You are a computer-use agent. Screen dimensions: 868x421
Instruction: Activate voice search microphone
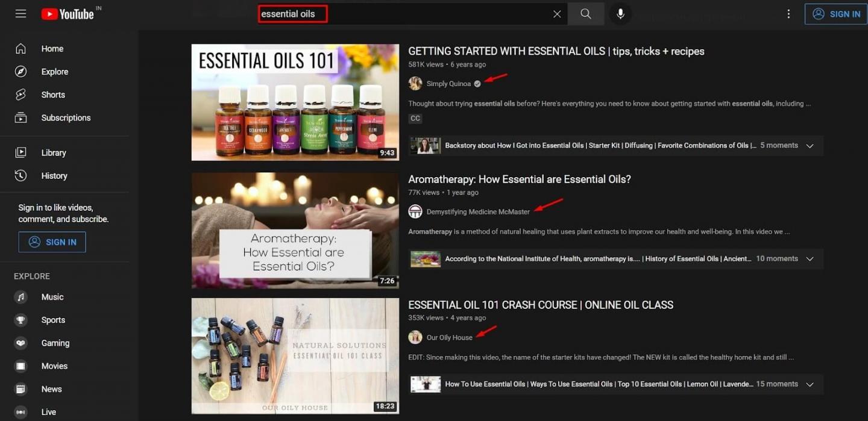tap(620, 14)
